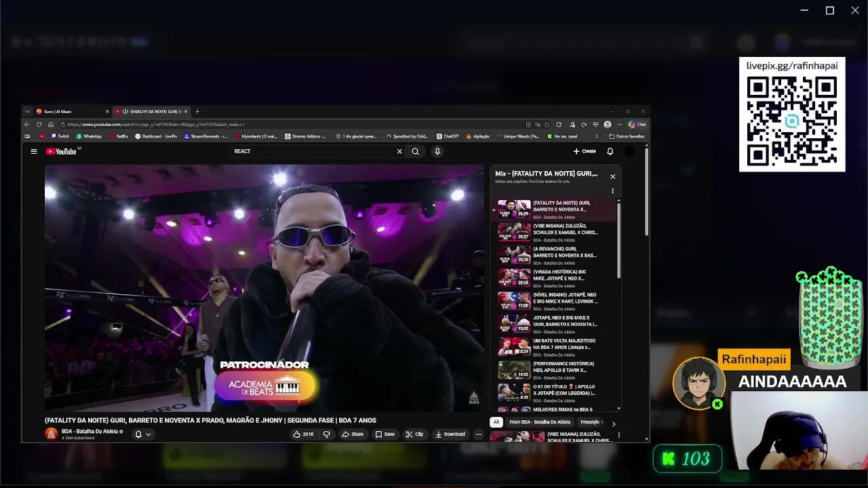Click the green 103 counter badge

[x=687, y=459]
